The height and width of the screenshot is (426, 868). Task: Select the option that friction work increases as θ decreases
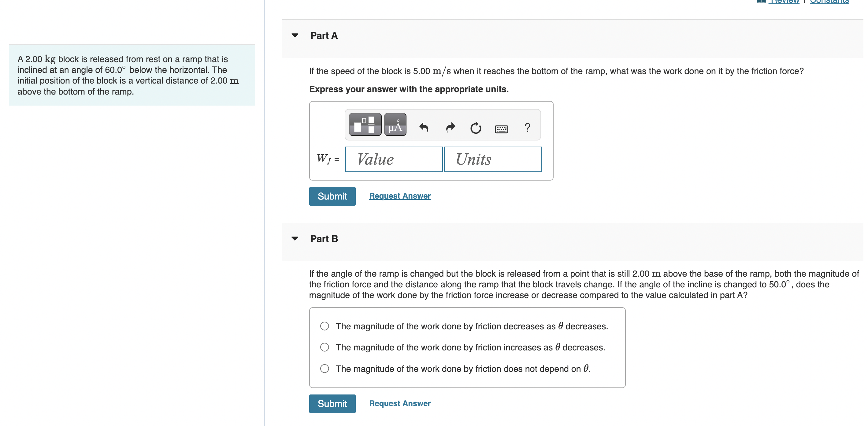pos(324,347)
